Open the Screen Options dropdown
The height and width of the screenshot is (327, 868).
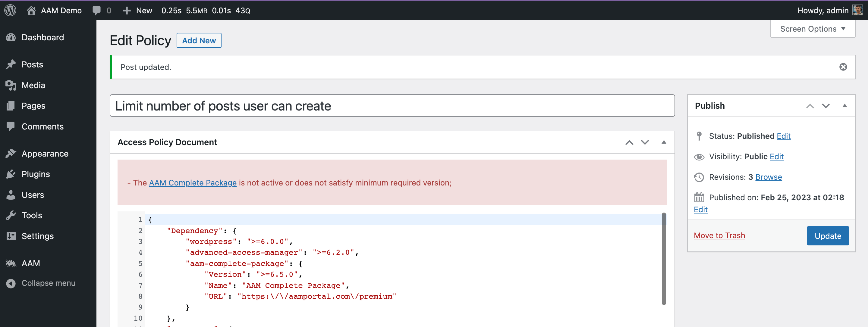pos(813,29)
